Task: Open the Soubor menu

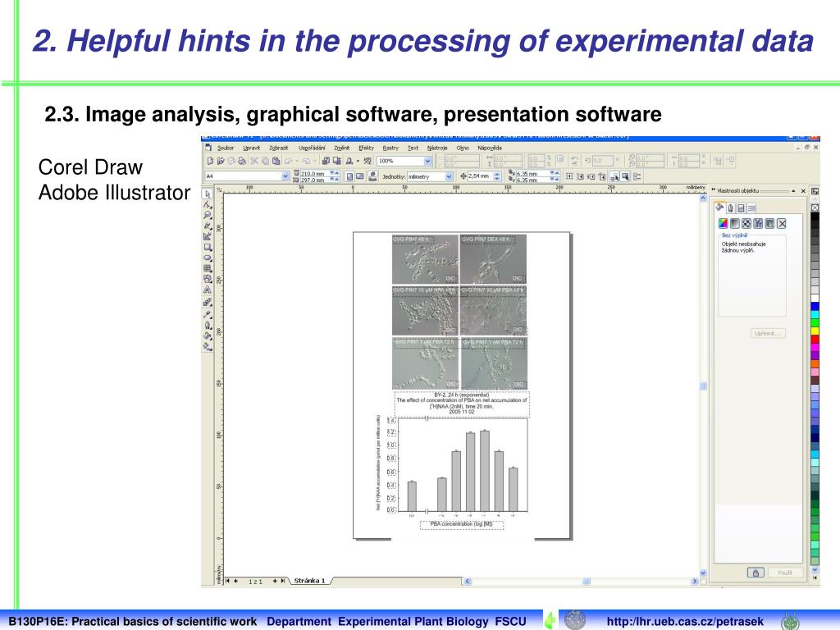Action: tap(226, 148)
